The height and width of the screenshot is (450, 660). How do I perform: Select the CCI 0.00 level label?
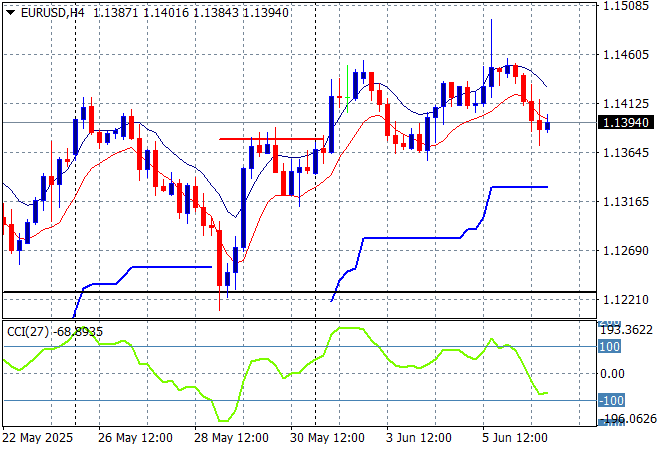coord(612,374)
